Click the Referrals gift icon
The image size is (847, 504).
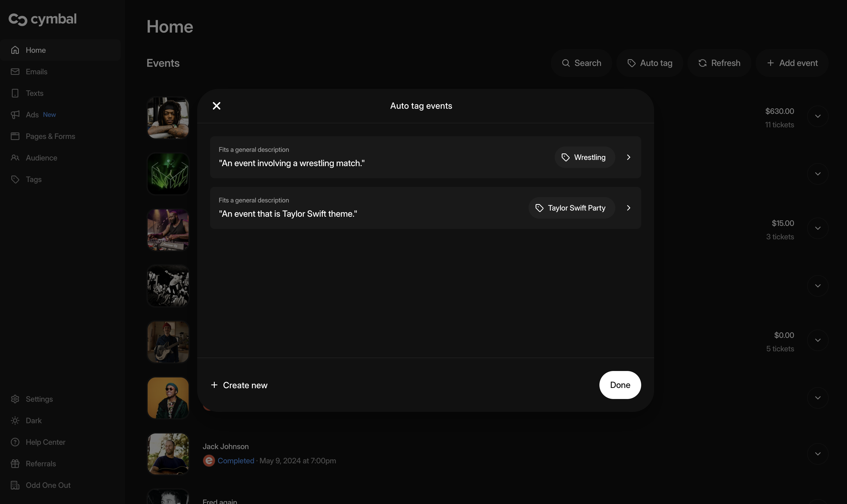(x=15, y=464)
